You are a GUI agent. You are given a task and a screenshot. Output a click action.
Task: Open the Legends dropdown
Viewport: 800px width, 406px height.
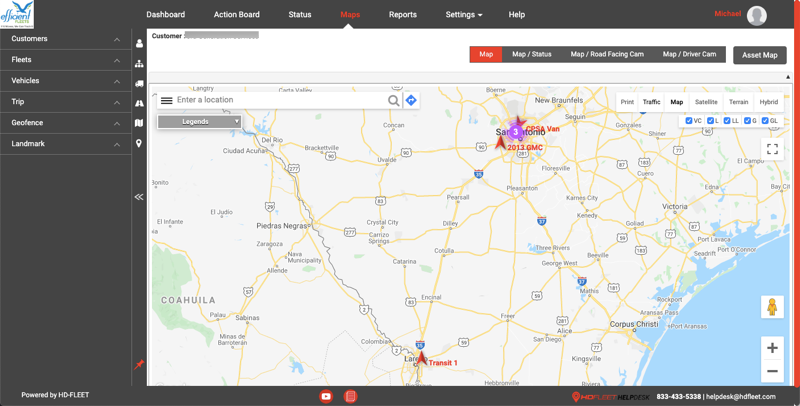(199, 122)
